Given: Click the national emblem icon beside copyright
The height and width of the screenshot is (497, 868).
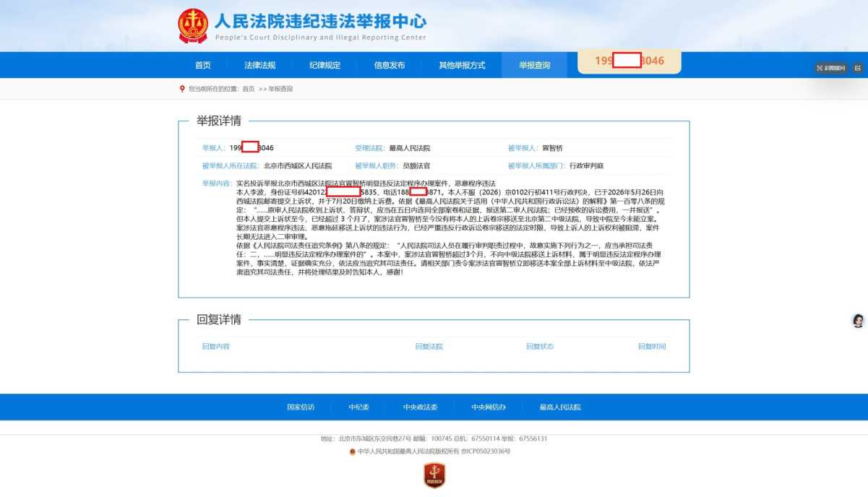Looking at the screenshot, I should click(353, 451).
